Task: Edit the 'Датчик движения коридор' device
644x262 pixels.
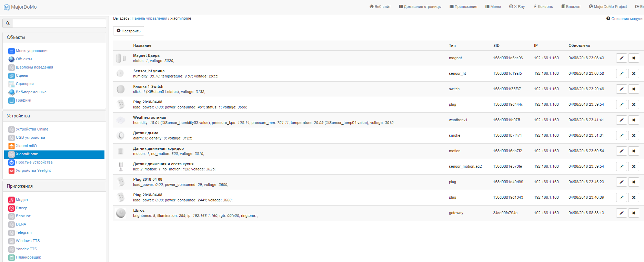Action: point(621,151)
